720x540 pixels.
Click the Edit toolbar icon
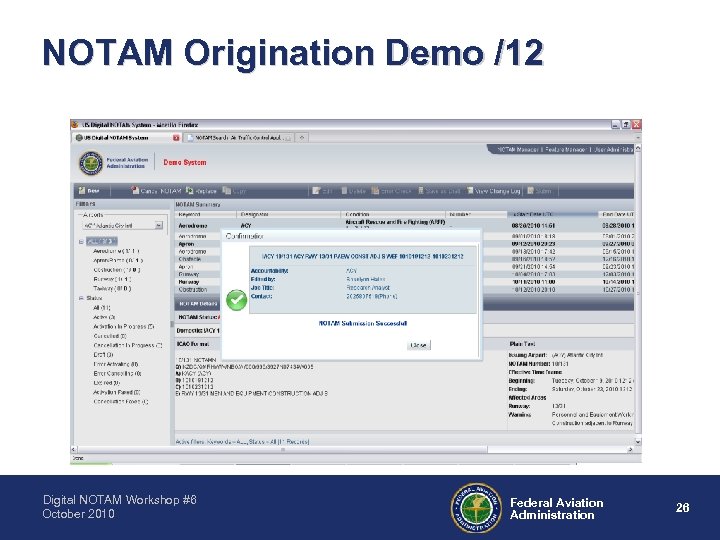click(x=316, y=191)
